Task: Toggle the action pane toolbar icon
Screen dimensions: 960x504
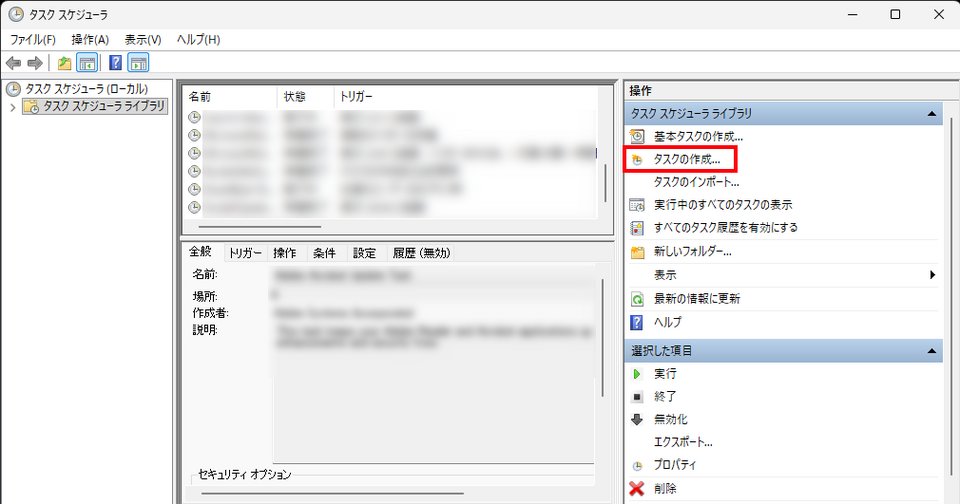Action: [138, 62]
